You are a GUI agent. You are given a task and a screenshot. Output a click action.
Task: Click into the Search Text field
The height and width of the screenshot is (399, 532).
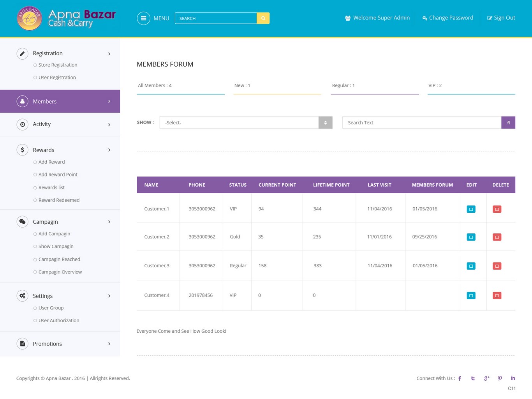point(421,123)
